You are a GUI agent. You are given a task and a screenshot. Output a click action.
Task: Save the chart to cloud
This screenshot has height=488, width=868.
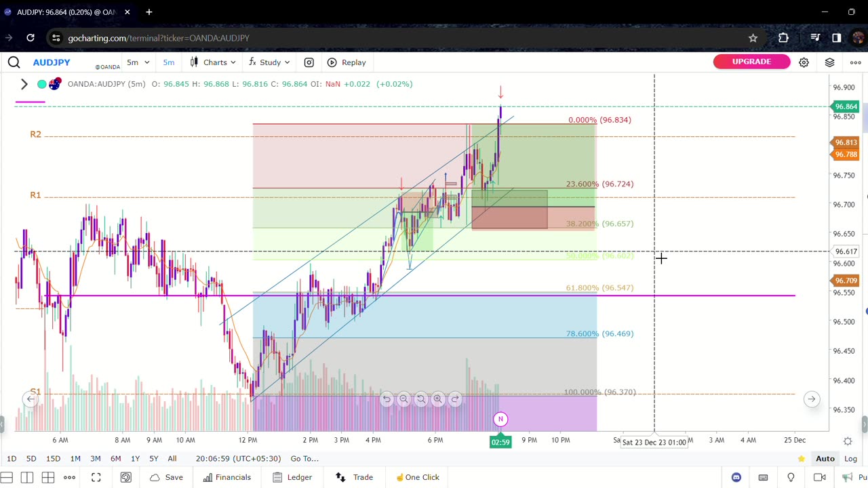tap(166, 477)
